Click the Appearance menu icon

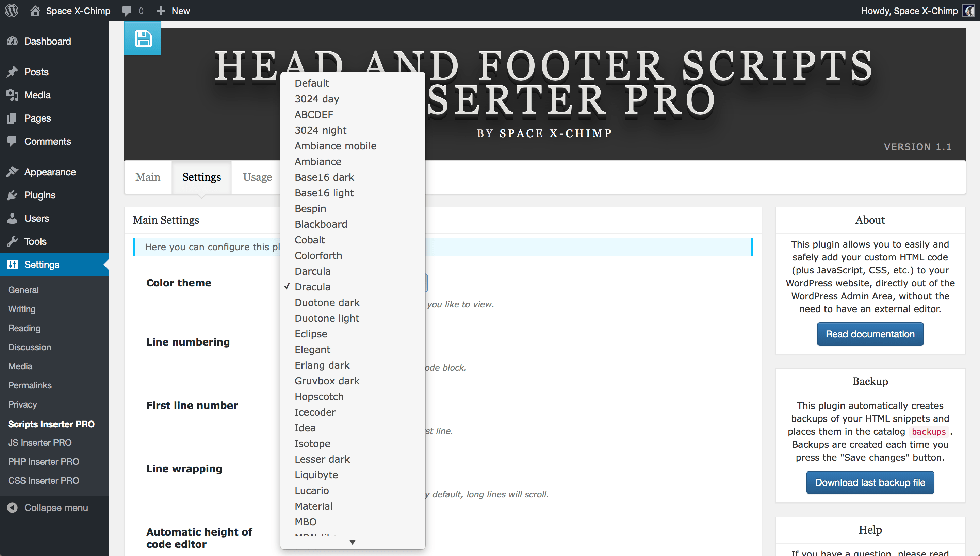[12, 172]
